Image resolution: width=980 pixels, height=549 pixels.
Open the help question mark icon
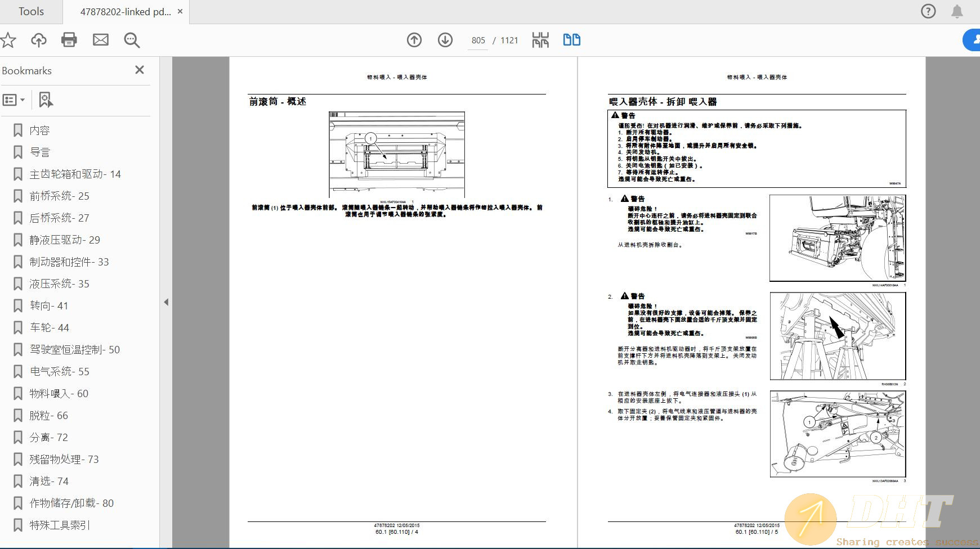(x=928, y=11)
